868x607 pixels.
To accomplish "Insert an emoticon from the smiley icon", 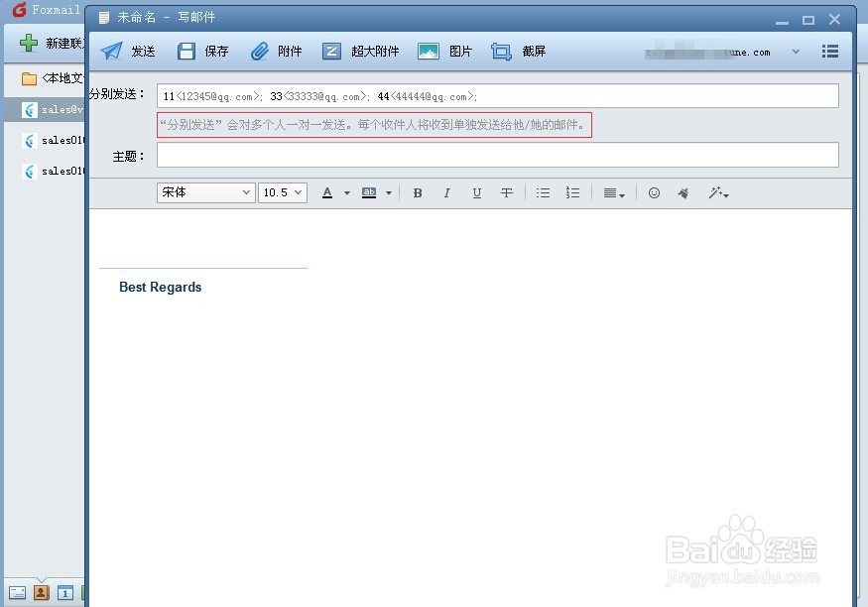I will (654, 192).
